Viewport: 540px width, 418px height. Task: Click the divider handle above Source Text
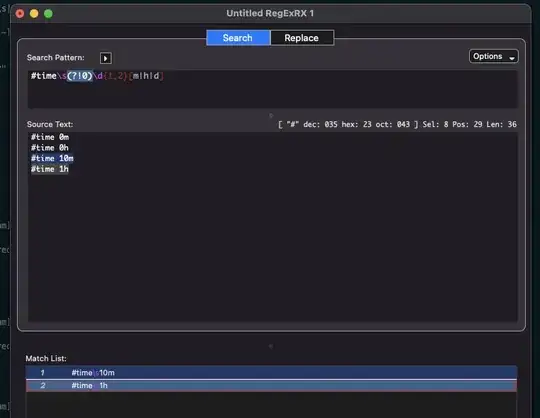(x=271, y=116)
